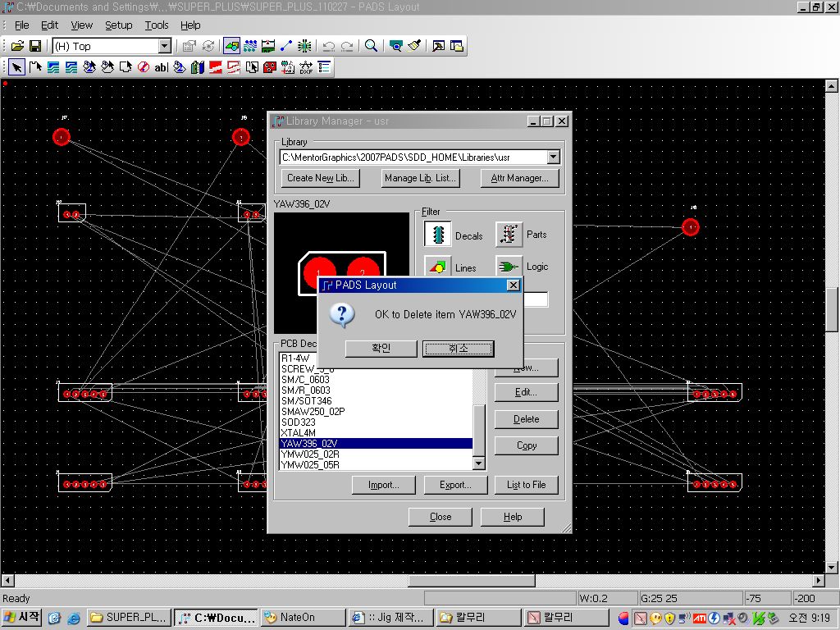Click the Redo arrow icon
The width and height of the screenshot is (840, 630).
coord(347,46)
